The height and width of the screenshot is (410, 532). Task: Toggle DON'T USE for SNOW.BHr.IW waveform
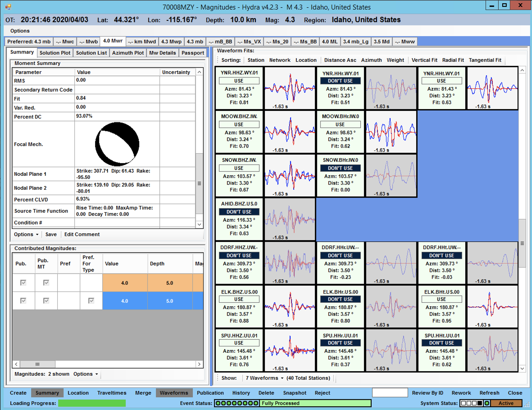pos(340,168)
